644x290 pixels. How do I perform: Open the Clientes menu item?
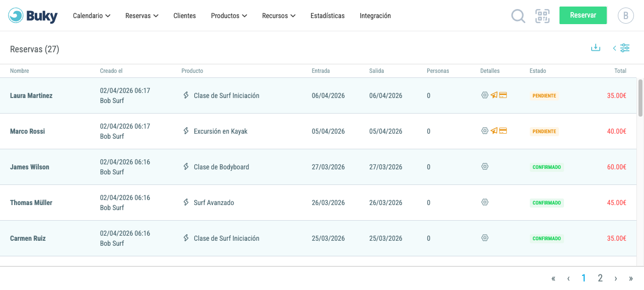185,16
